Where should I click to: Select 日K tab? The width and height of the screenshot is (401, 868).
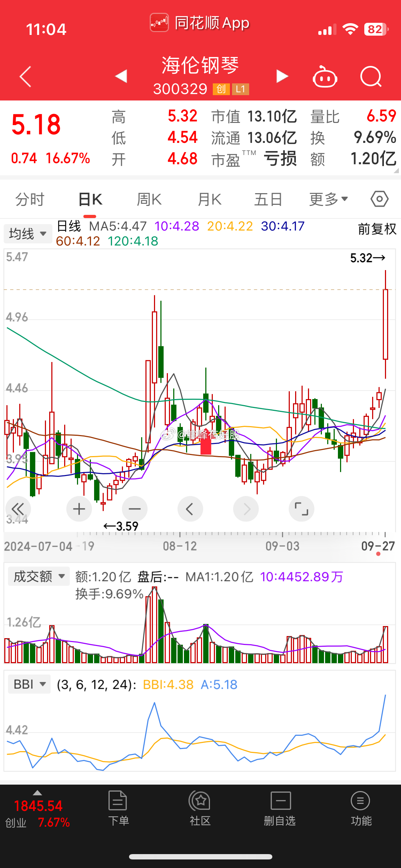pos(90,199)
